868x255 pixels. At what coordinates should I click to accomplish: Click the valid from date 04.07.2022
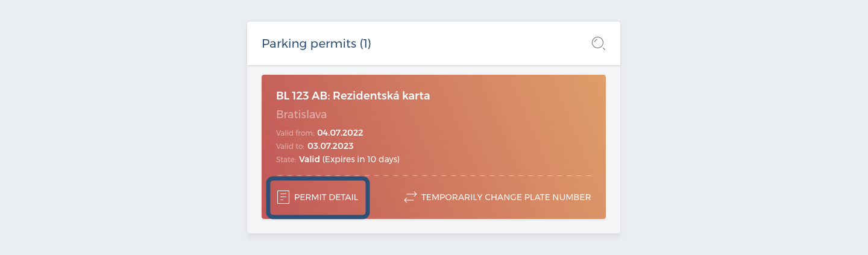(x=340, y=133)
